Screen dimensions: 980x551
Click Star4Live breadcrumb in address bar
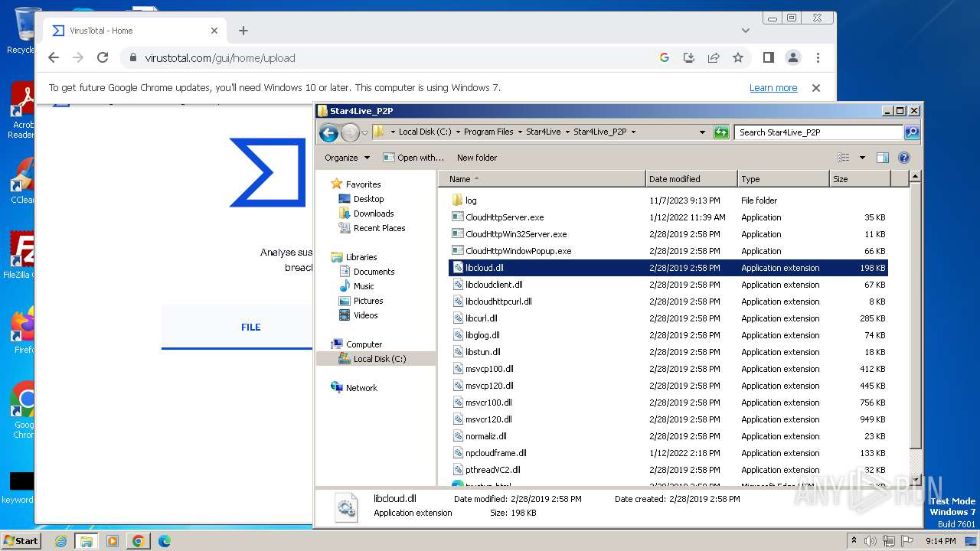[x=543, y=132]
